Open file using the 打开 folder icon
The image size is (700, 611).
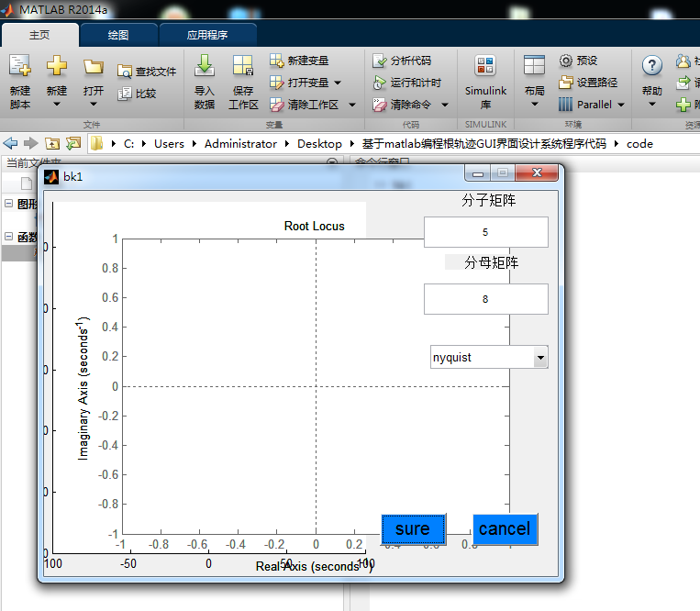94,67
